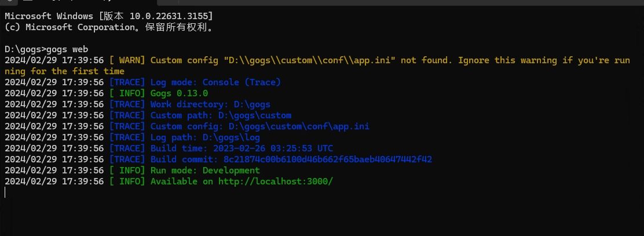The width and height of the screenshot is (644, 236).
Task: Click the timestamp on the WARN line
Action: tap(54, 60)
